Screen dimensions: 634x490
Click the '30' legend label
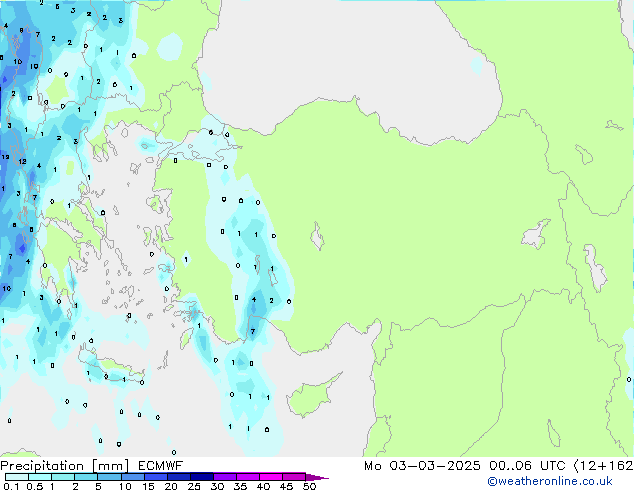pos(217,486)
